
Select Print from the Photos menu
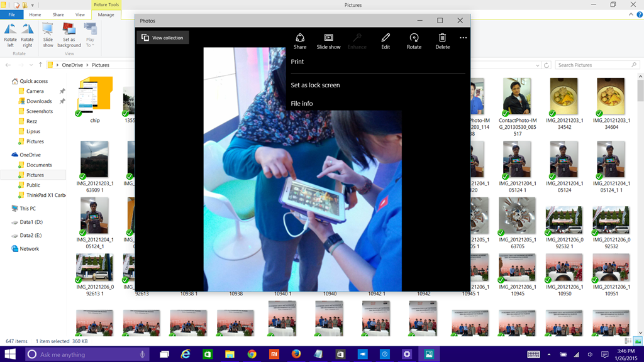[297, 62]
